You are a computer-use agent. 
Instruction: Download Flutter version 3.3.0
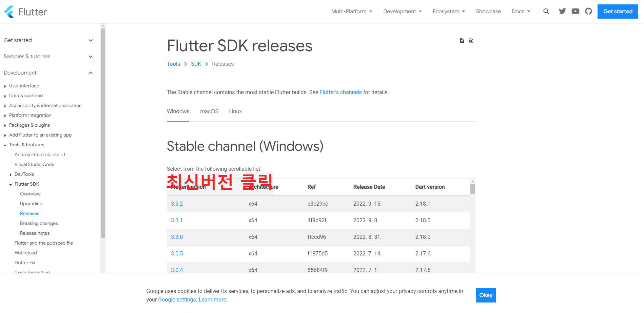(x=177, y=237)
